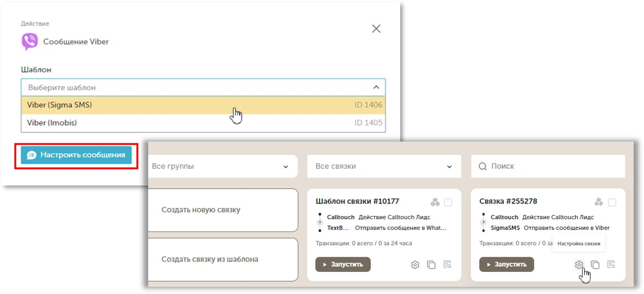Image resolution: width=644 pixels, height=294 pixels.
Task: Focus the Поиск search field
Action: coord(553,166)
